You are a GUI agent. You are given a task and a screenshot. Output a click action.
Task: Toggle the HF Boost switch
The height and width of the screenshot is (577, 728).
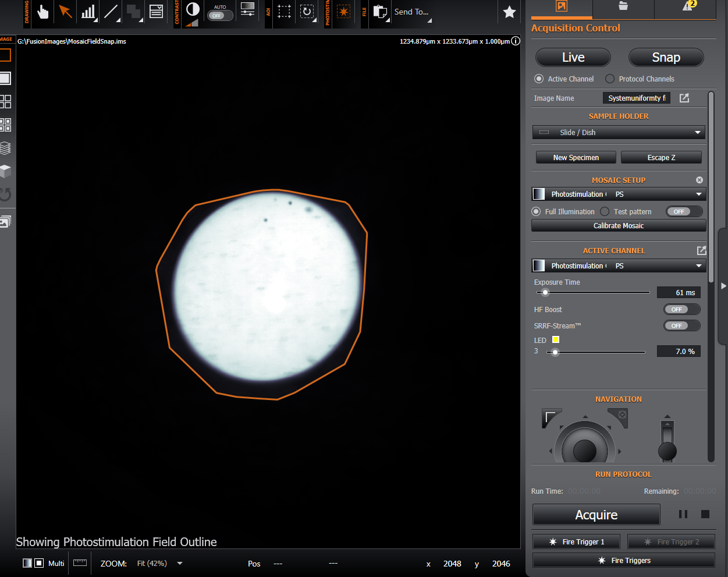[x=681, y=310]
